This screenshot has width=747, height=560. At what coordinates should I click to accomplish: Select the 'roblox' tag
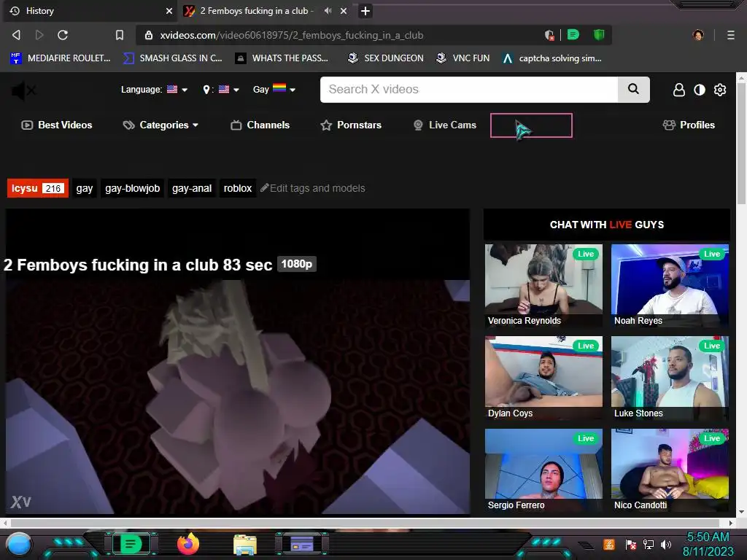(x=238, y=188)
